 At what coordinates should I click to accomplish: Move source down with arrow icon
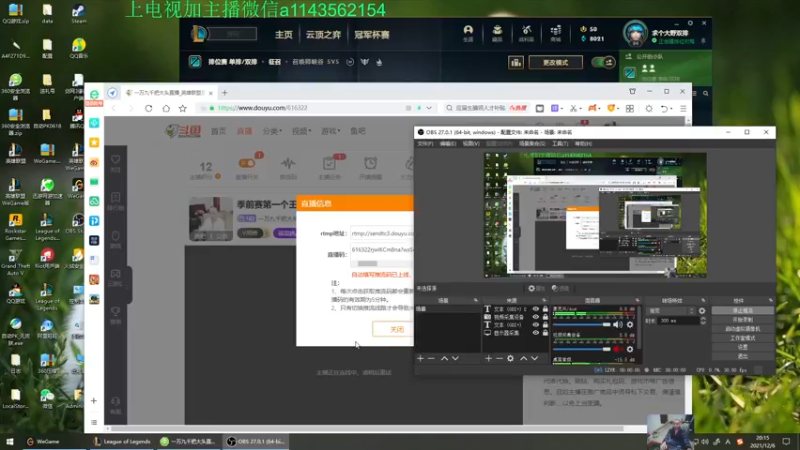click(x=534, y=359)
